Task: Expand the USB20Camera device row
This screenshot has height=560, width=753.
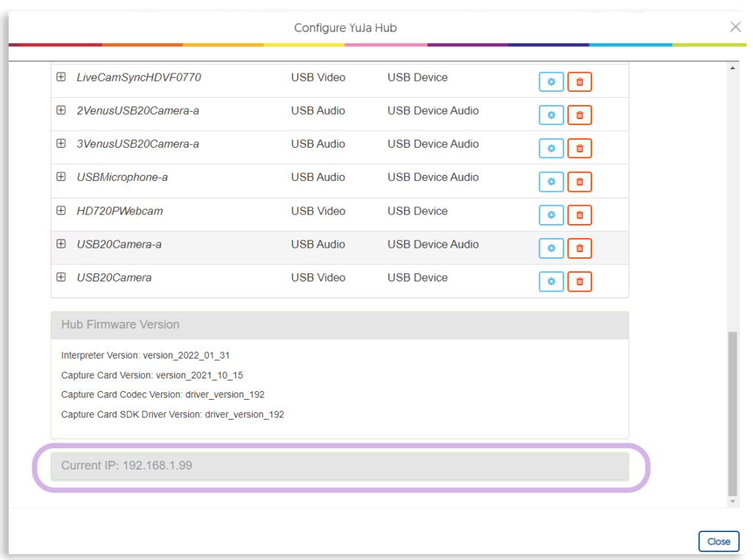Action: pyautogui.click(x=61, y=277)
